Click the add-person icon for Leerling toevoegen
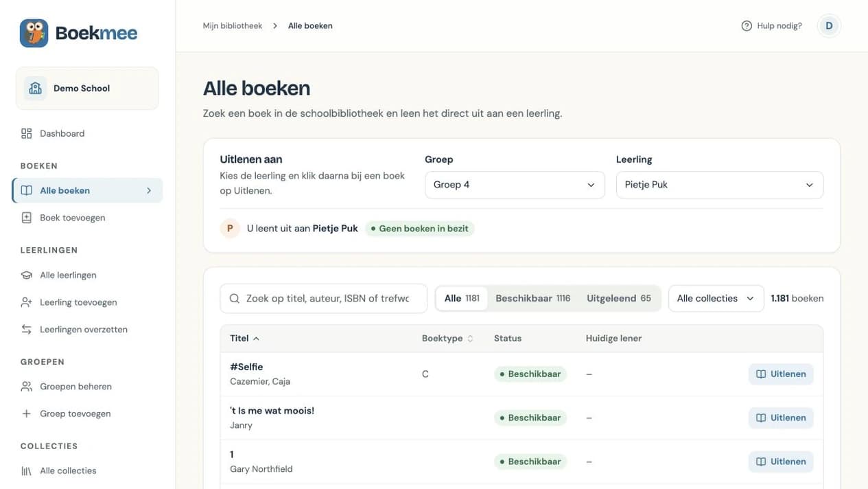The height and width of the screenshot is (489, 868). (27, 302)
